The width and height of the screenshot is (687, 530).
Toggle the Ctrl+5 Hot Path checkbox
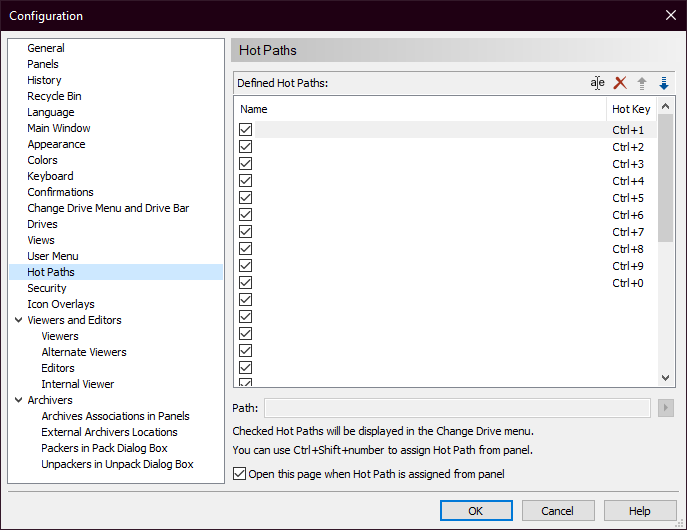tap(246, 198)
